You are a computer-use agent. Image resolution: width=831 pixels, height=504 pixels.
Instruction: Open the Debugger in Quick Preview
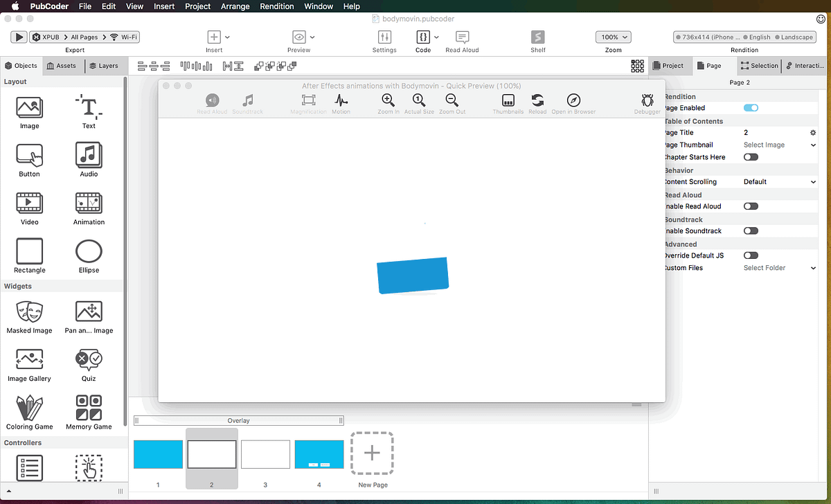647,100
